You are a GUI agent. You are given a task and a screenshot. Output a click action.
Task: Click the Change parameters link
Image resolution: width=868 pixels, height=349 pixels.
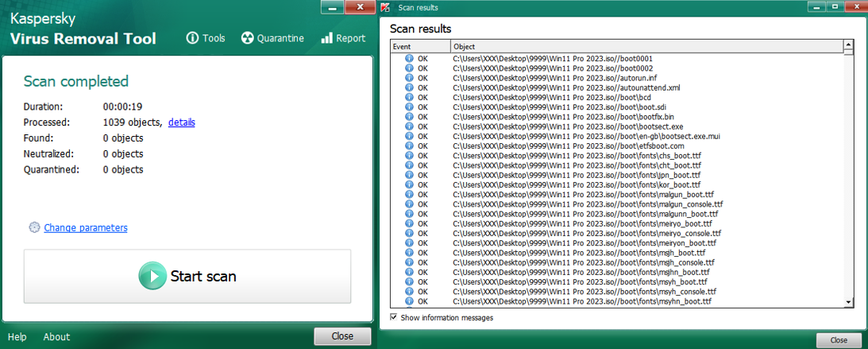pyautogui.click(x=86, y=227)
